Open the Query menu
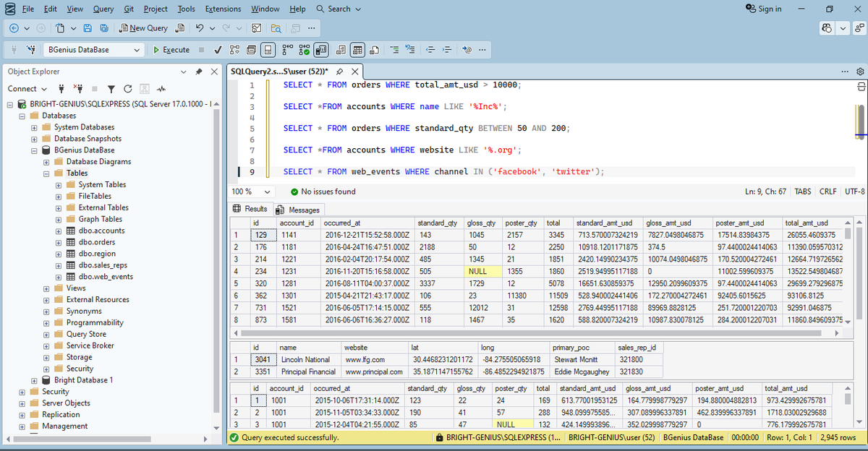The height and width of the screenshot is (451, 868). 103,9
